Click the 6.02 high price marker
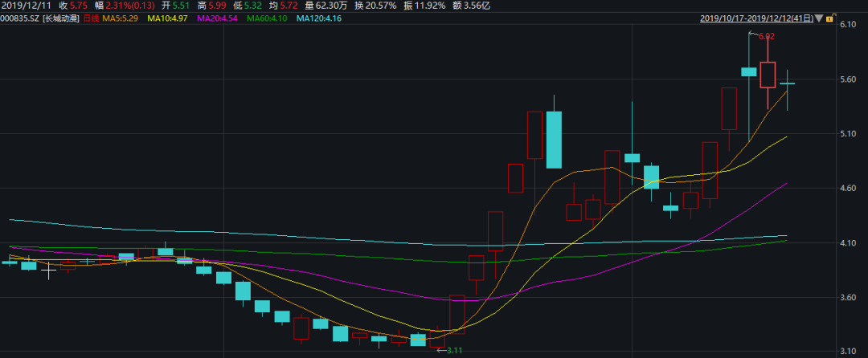868x358 pixels. pos(766,36)
